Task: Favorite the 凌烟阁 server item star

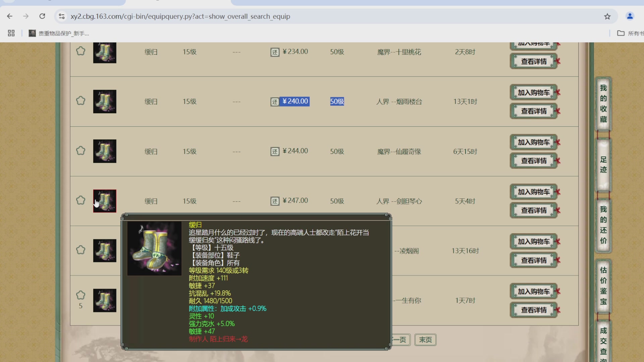Action: pos(80,250)
